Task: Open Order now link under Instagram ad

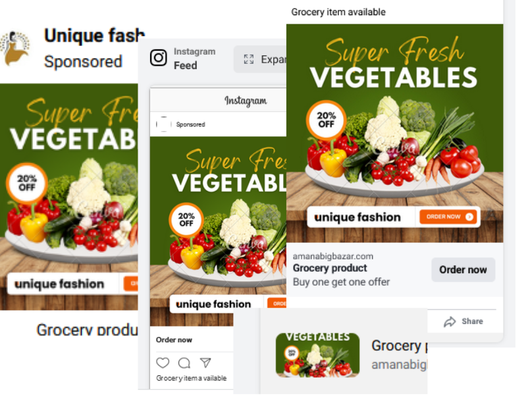Action: pos(174,340)
